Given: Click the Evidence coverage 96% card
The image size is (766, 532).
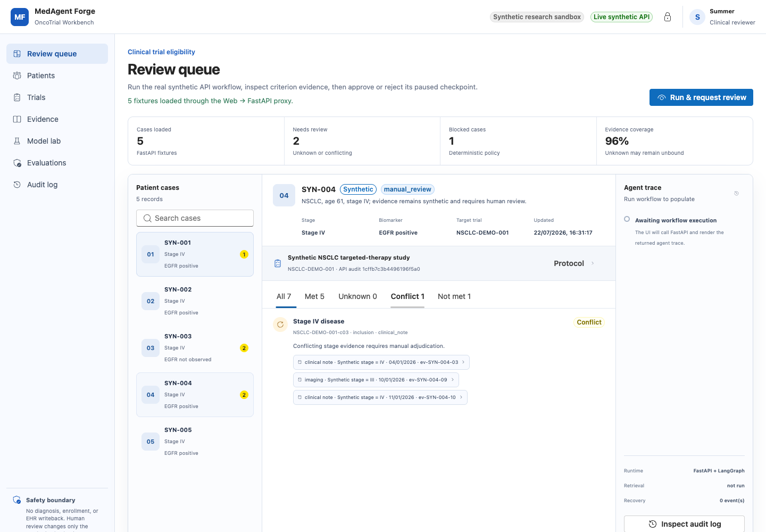Looking at the screenshot, I should pos(675,141).
